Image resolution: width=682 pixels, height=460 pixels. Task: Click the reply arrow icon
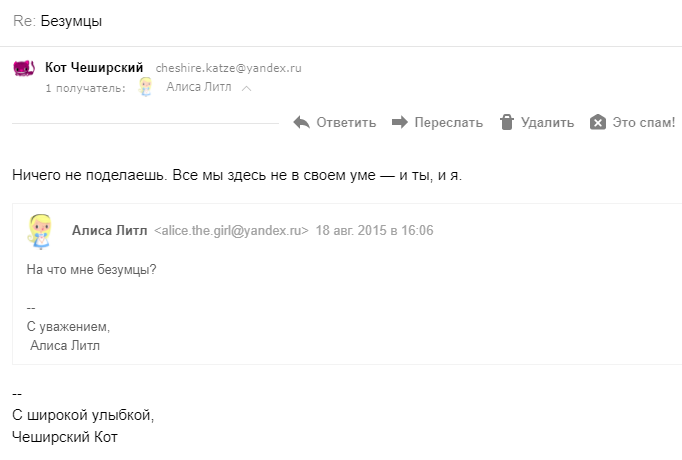pyautogui.click(x=301, y=123)
